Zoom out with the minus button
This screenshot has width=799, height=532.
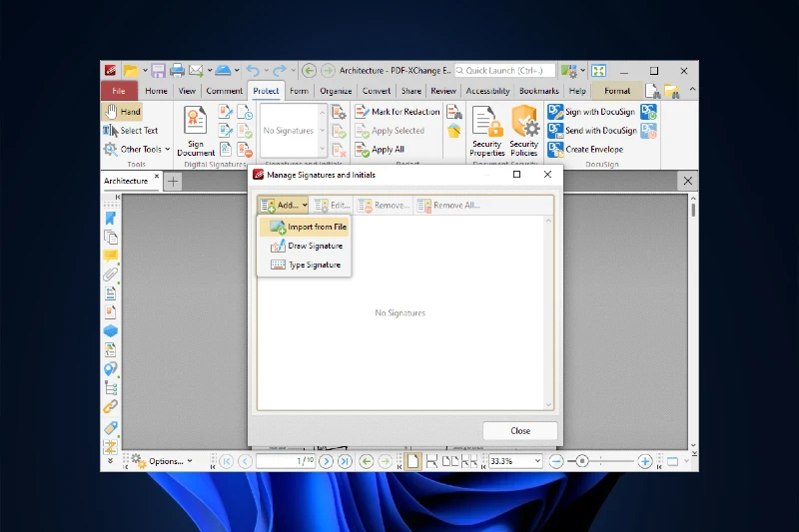coord(556,461)
